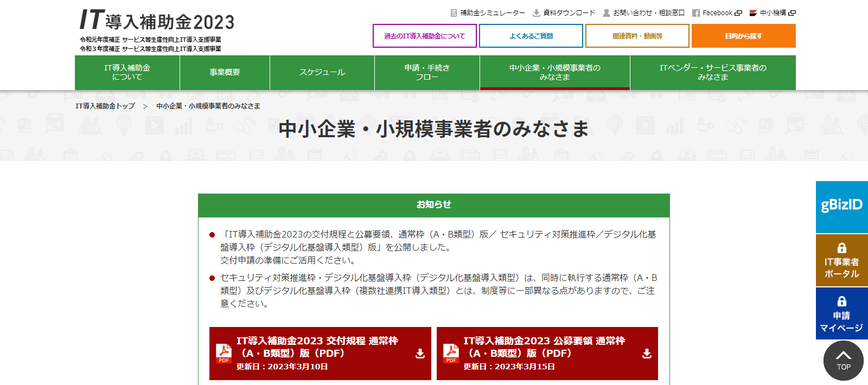Open the Facebook link in header
868x385 pixels.
point(717,13)
